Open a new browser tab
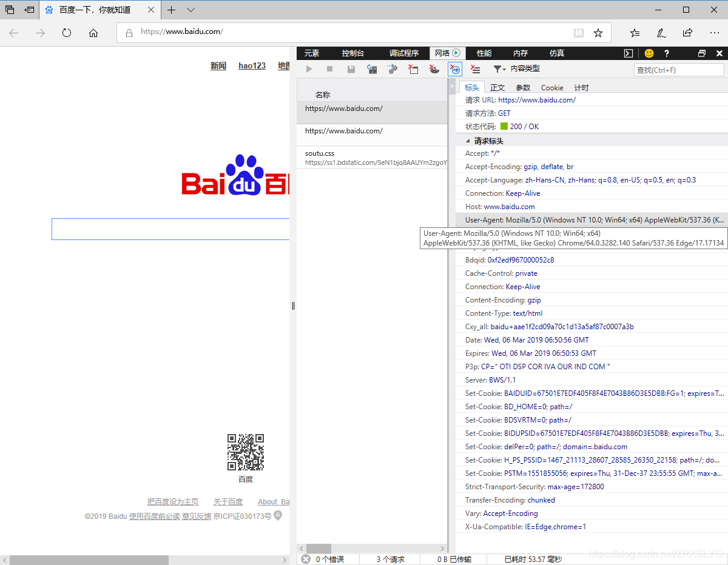Viewport: 728px width, 565px height. (x=172, y=10)
